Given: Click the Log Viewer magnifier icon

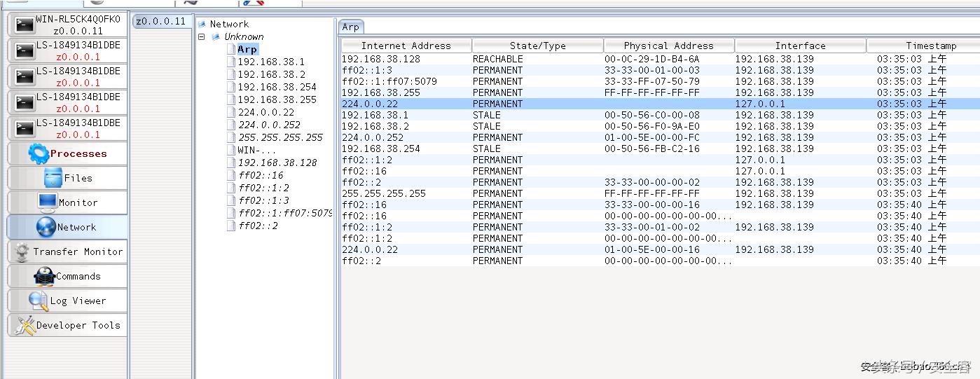Looking at the screenshot, I should (x=38, y=301).
